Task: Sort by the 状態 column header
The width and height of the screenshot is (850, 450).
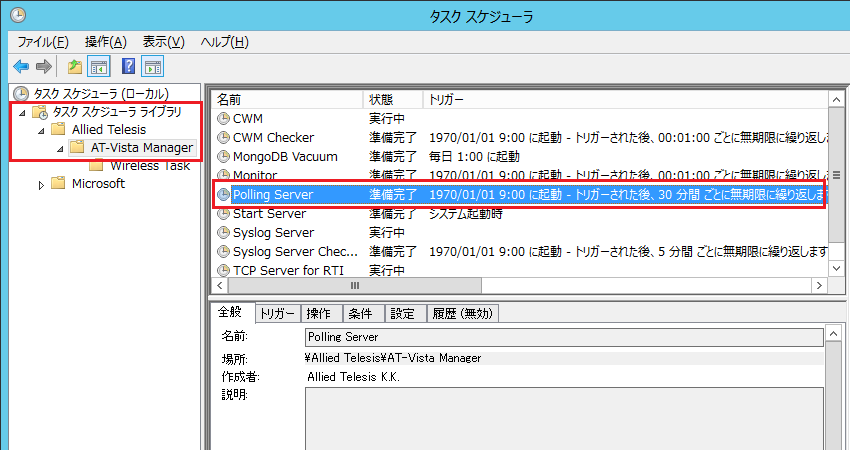Action: [392, 100]
